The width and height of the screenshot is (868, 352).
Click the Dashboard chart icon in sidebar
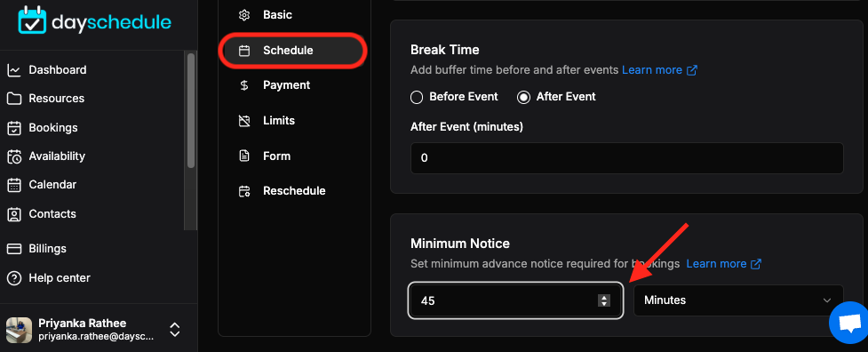pos(14,70)
